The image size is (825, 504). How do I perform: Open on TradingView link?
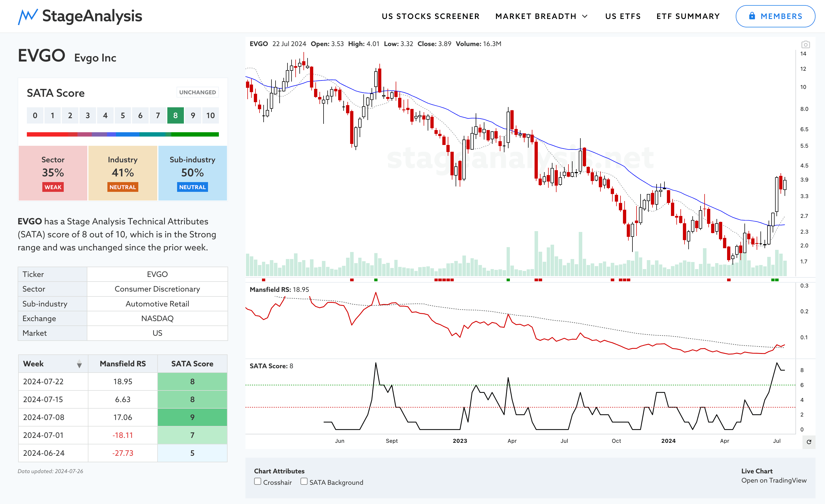tap(774, 480)
